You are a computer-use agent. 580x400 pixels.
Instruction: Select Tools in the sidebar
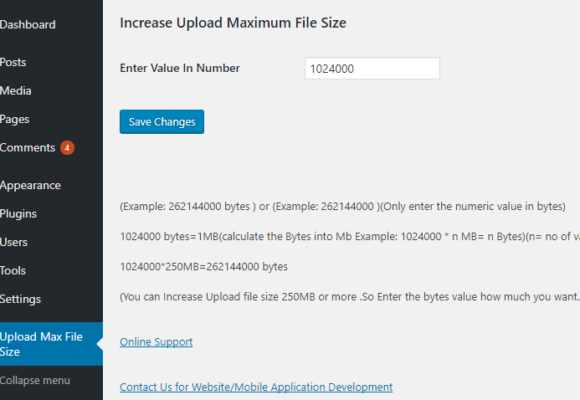coord(13,271)
